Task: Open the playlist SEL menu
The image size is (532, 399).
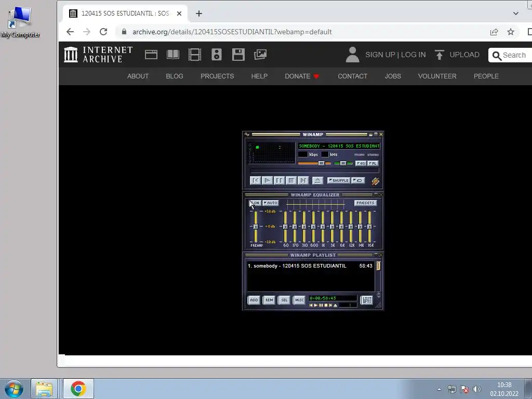Action: [x=284, y=300]
